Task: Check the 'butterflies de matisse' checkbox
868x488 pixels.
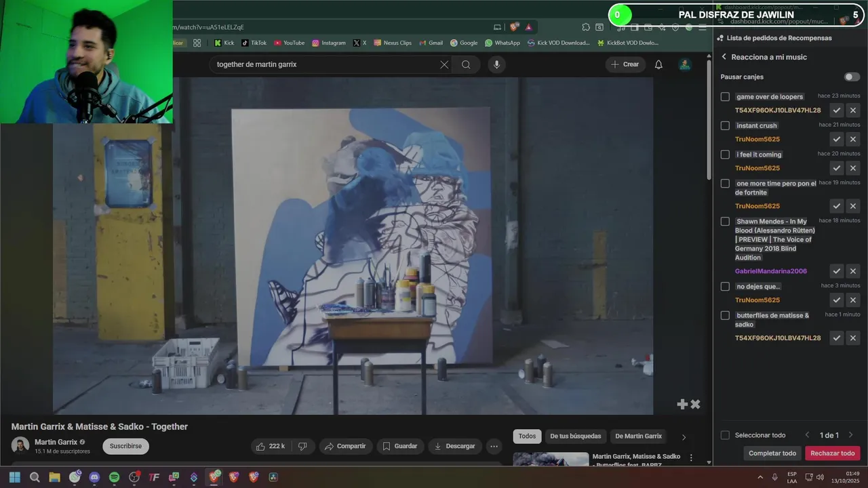Action: 725,316
